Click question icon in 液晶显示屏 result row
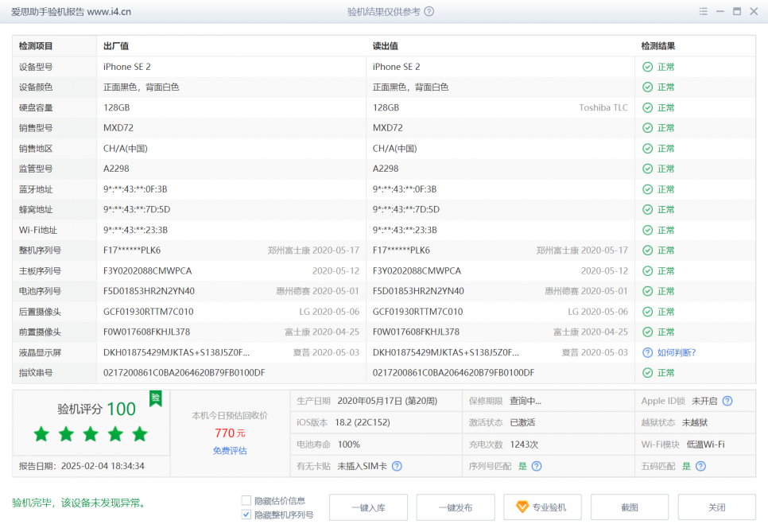 (x=648, y=352)
